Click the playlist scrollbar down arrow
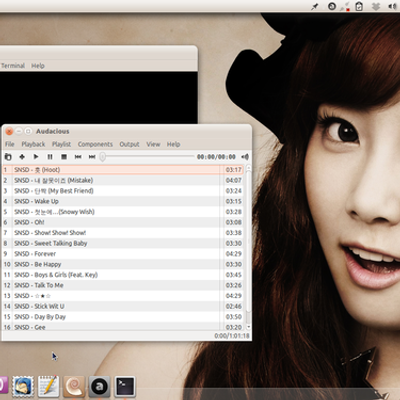The height and width of the screenshot is (400, 400). tap(248, 327)
